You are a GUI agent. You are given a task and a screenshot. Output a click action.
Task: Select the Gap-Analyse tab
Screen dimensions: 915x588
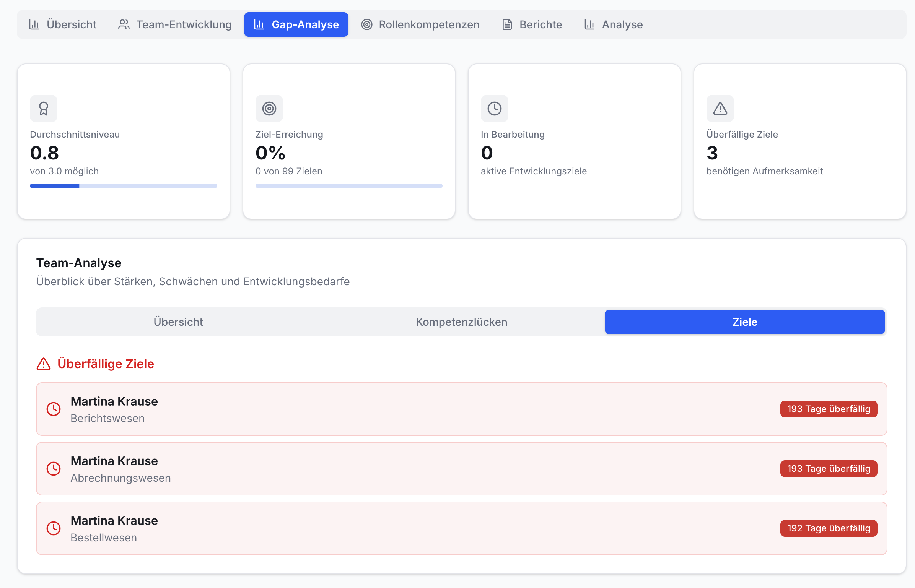coord(296,24)
